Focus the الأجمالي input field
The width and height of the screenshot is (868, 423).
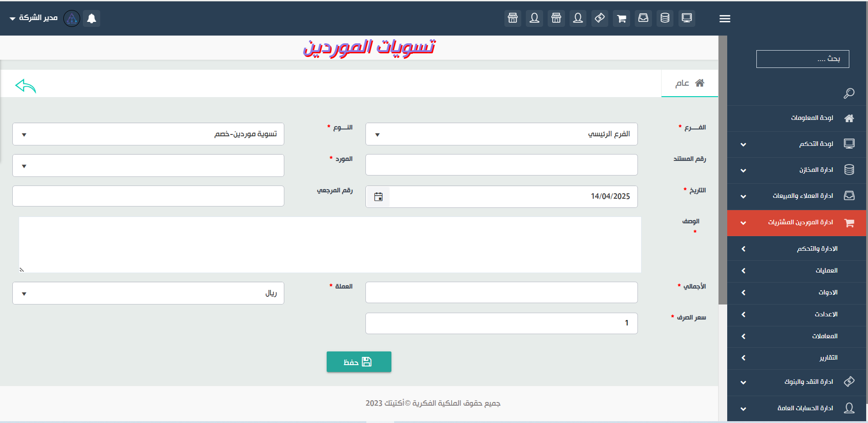[501, 292]
